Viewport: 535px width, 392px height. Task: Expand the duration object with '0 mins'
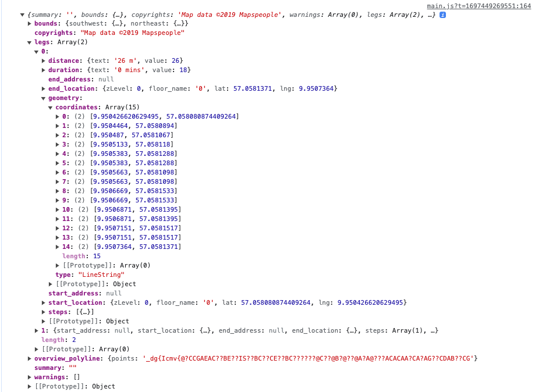pyautogui.click(x=44, y=70)
